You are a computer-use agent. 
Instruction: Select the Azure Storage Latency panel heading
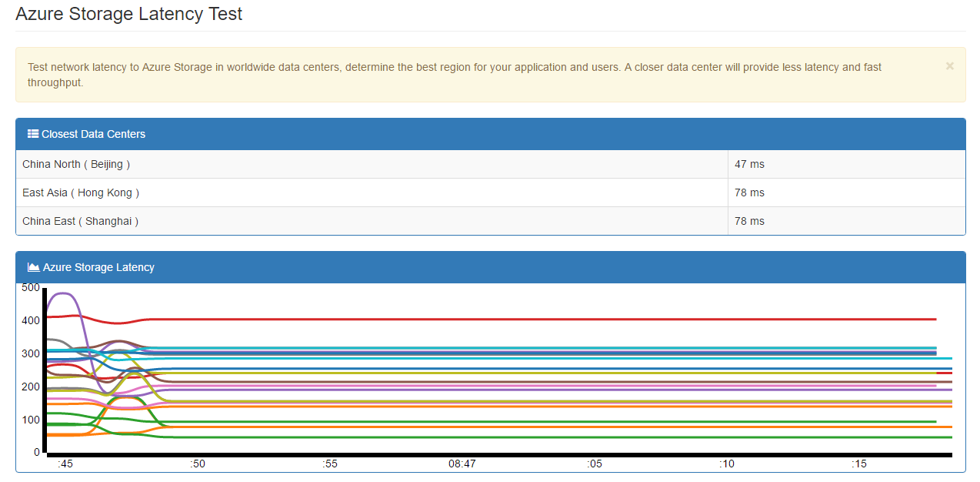[x=491, y=267]
